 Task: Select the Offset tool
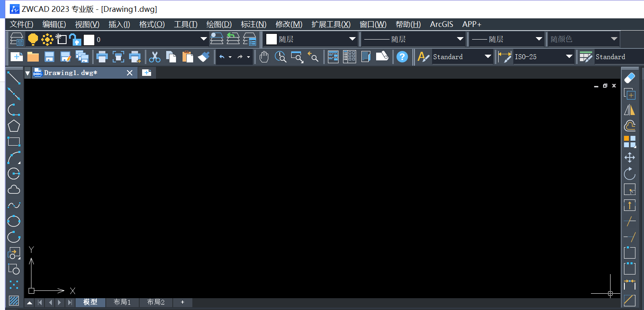pos(630,126)
